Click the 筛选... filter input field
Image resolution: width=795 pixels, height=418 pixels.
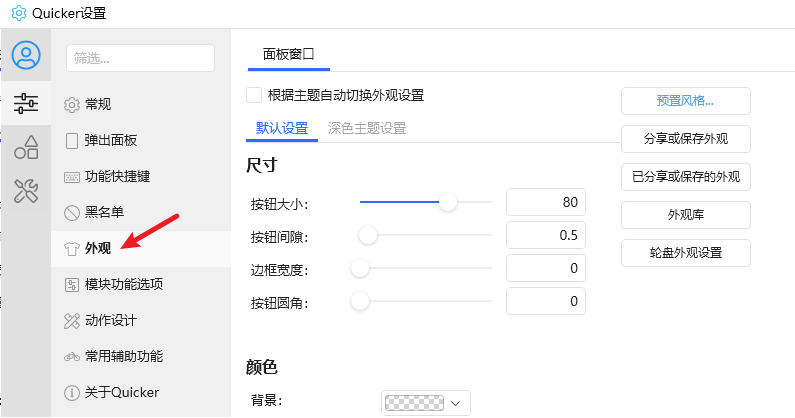tap(140, 58)
